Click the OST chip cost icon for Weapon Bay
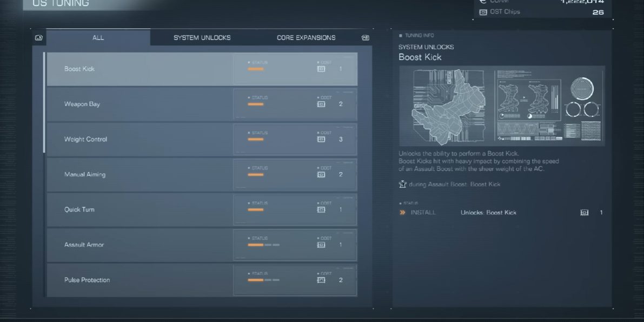644x322 pixels. point(321,104)
